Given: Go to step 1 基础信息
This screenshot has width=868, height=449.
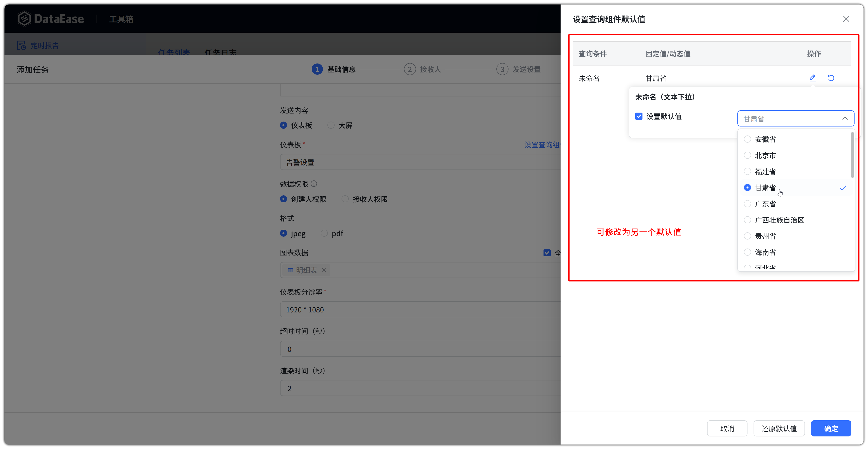Looking at the screenshot, I should [334, 69].
